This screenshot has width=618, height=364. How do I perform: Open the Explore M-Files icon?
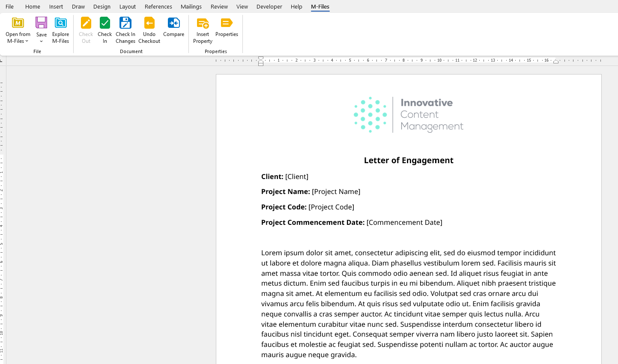[x=61, y=23]
